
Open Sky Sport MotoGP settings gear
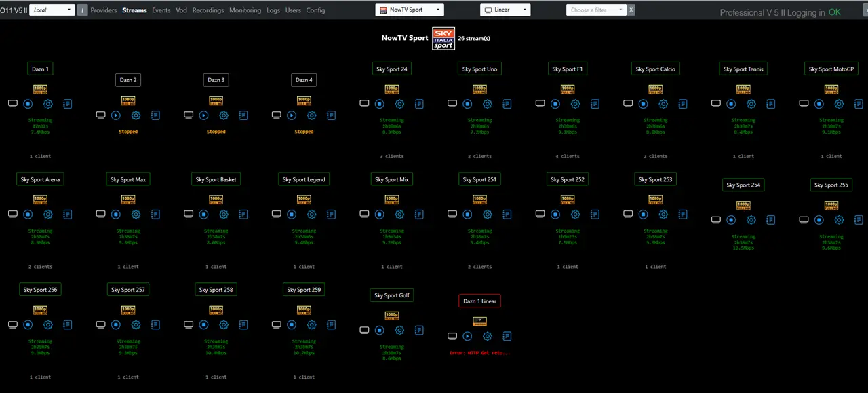[839, 104]
